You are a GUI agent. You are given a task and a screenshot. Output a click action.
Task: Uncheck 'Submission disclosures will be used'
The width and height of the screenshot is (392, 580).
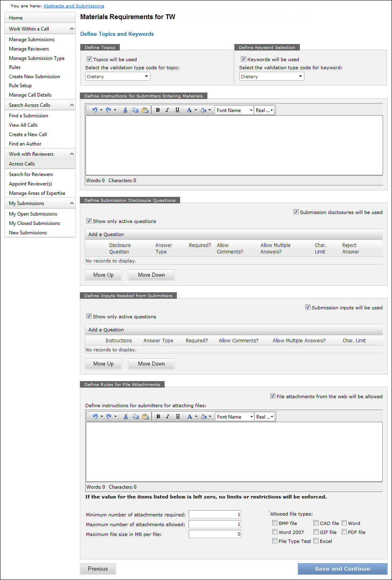296,212
